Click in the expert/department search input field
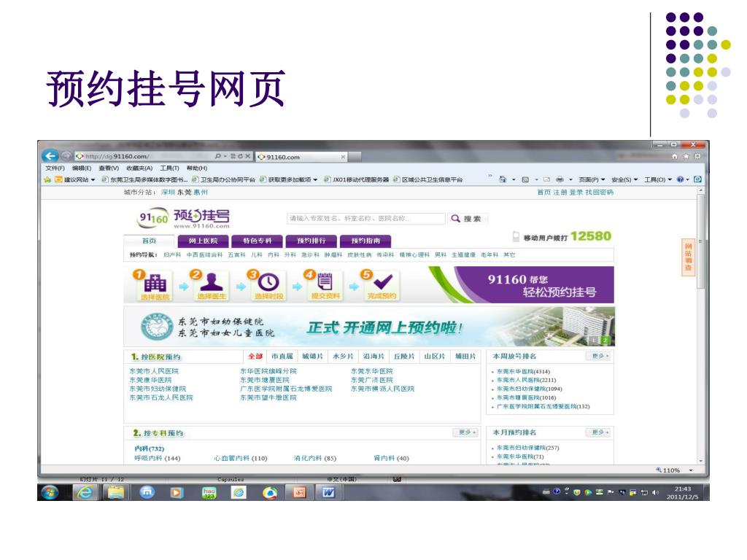This screenshot has width=747, height=560. click(x=366, y=219)
